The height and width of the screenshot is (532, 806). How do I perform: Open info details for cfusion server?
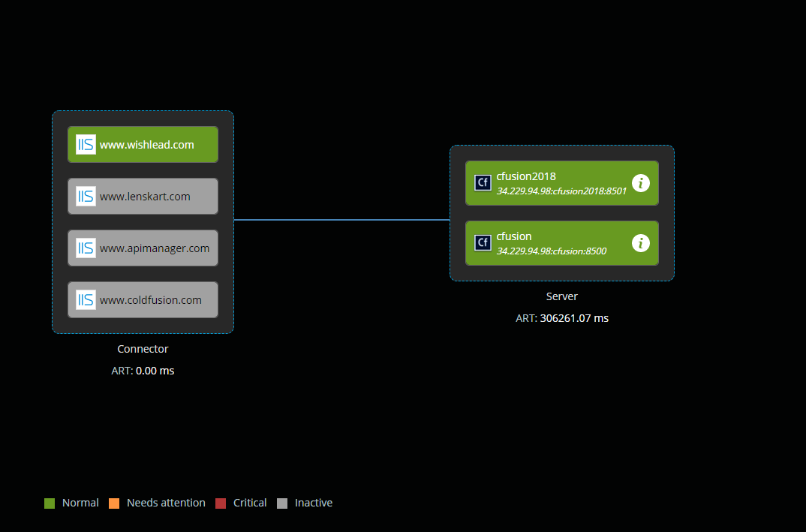[x=640, y=242]
